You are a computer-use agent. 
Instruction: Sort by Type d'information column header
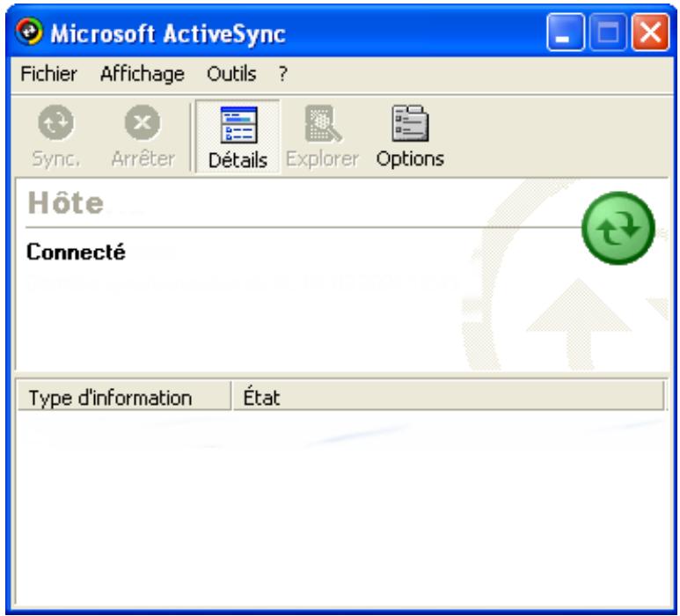point(124,396)
